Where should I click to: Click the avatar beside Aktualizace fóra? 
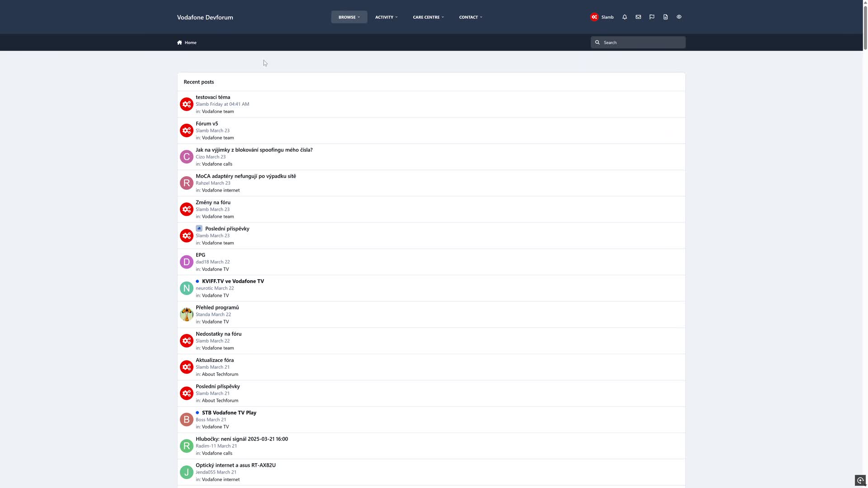coord(186,367)
